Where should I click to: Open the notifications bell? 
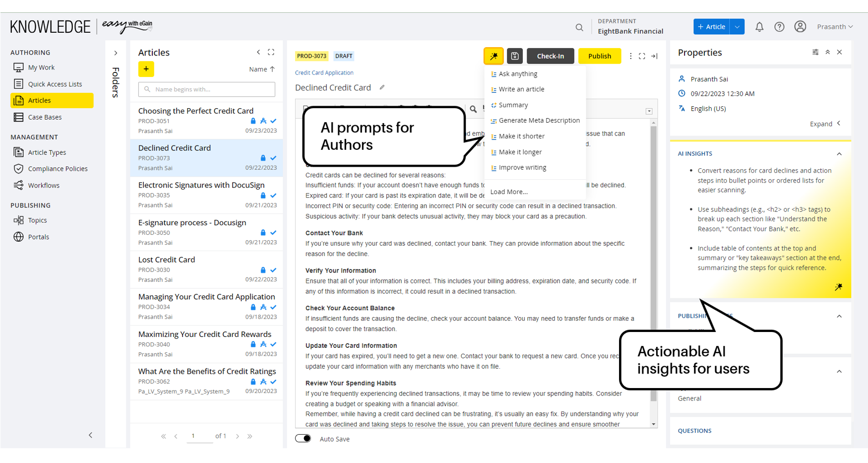(x=759, y=27)
